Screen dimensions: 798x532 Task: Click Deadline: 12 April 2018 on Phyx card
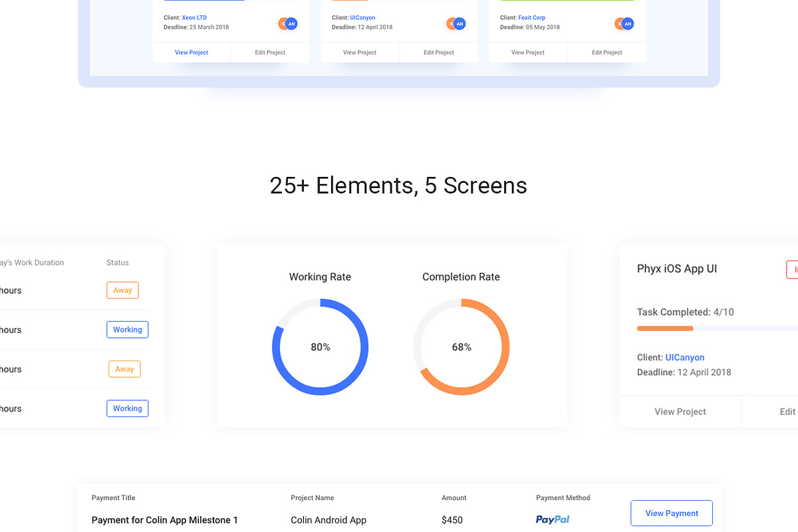pos(684,372)
